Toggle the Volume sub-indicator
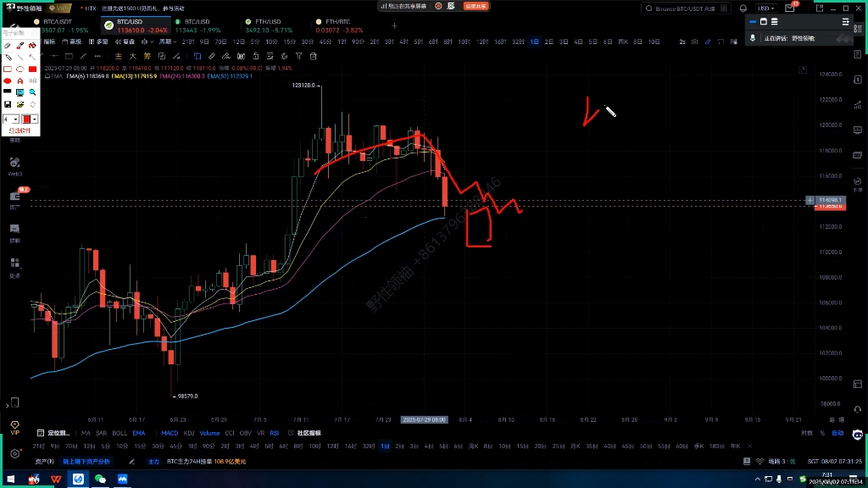Viewport: 868px width, 488px height. pos(209,433)
